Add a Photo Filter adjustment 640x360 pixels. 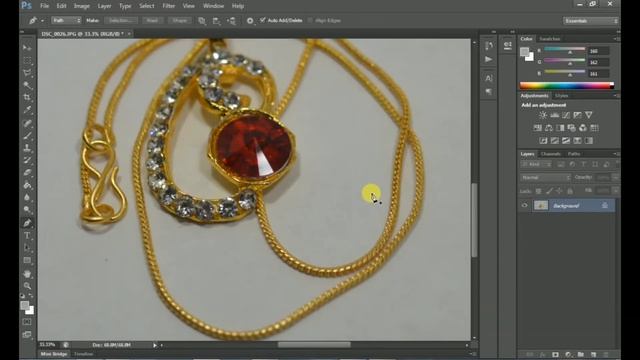pyautogui.click(x=571, y=128)
